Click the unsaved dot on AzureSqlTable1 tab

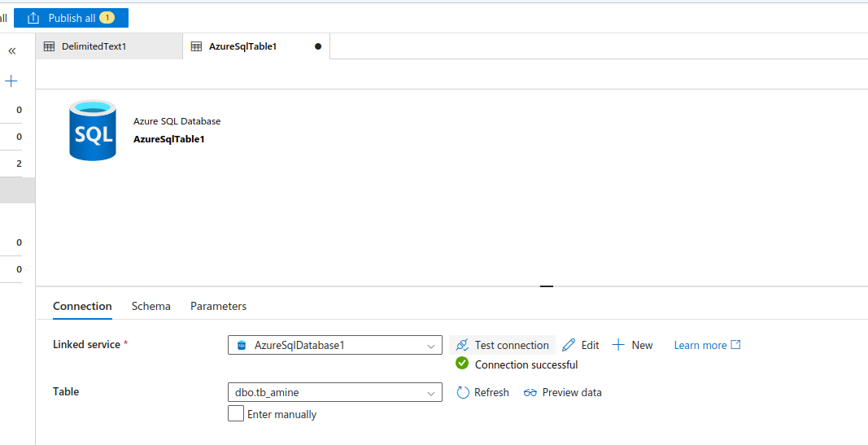tap(318, 46)
